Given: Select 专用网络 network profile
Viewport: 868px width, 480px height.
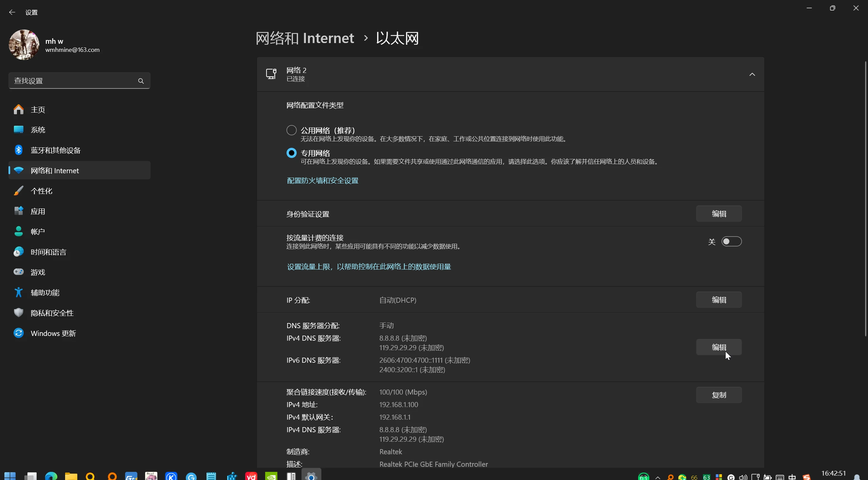Looking at the screenshot, I should click(291, 153).
